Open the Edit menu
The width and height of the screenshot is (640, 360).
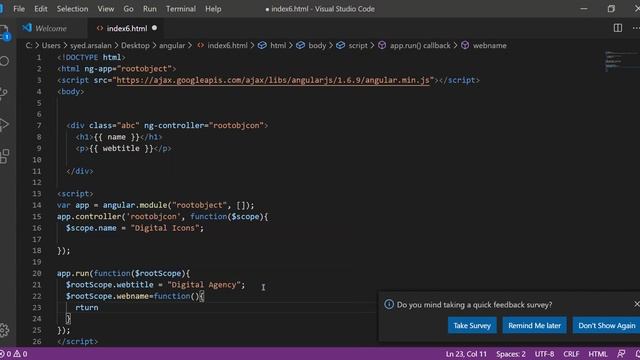click(x=41, y=9)
